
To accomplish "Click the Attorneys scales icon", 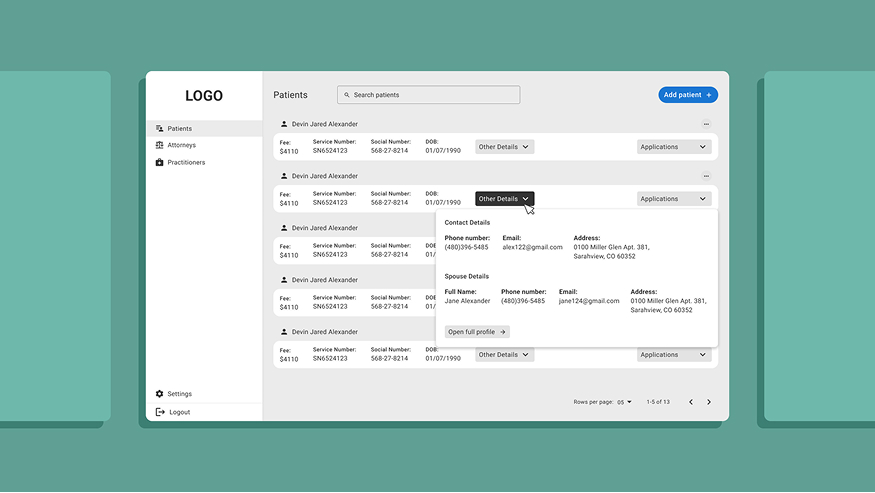I will [160, 145].
